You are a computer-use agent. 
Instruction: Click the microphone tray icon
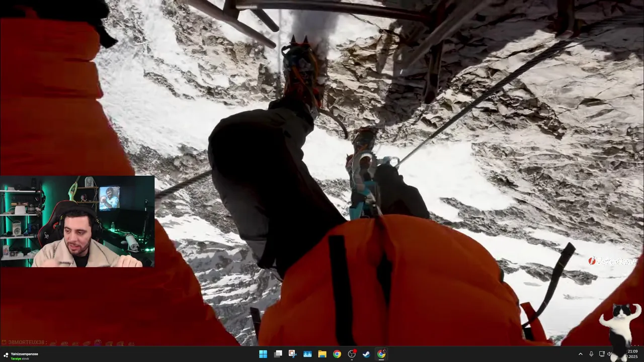[591, 354]
